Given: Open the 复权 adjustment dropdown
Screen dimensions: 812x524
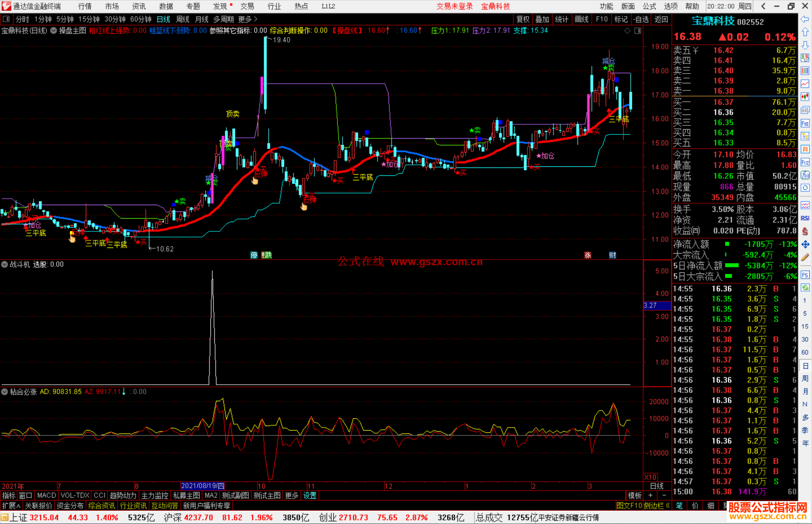Looking at the screenshot, I should coord(523,19).
